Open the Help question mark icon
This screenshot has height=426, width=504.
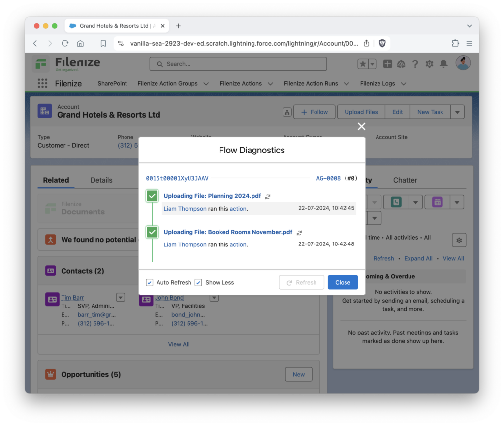coord(415,63)
